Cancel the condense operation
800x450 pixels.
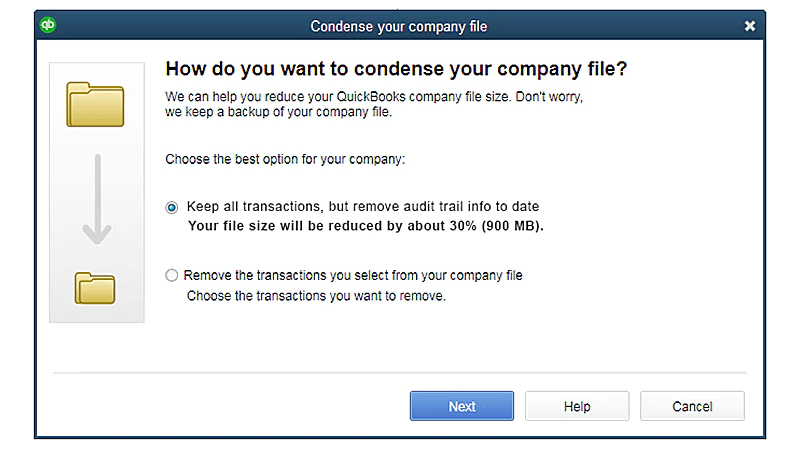(x=692, y=406)
